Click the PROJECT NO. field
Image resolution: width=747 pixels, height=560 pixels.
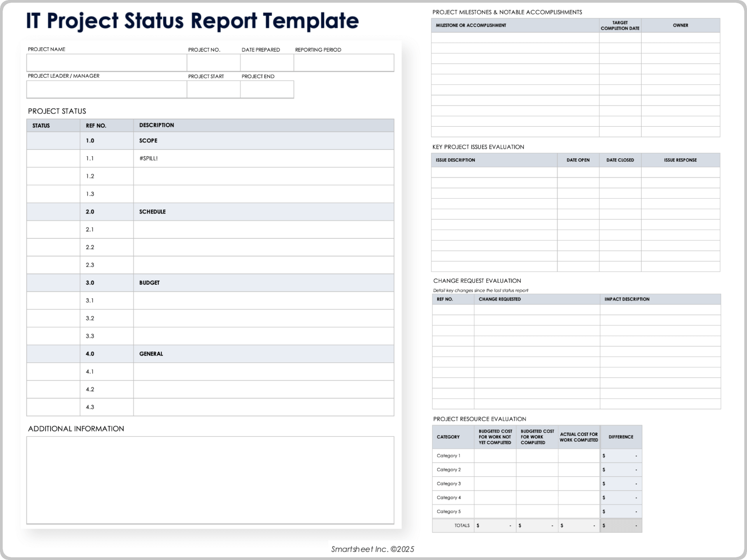(213, 62)
